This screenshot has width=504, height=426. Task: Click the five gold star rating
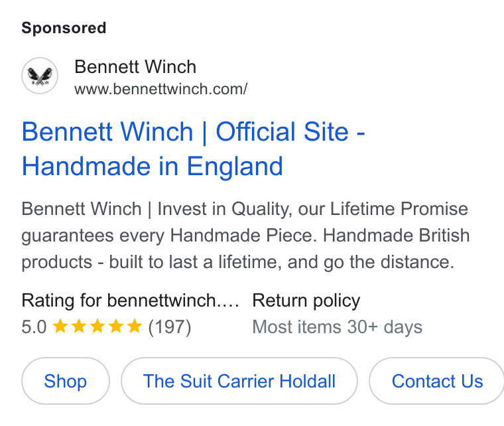point(97,326)
